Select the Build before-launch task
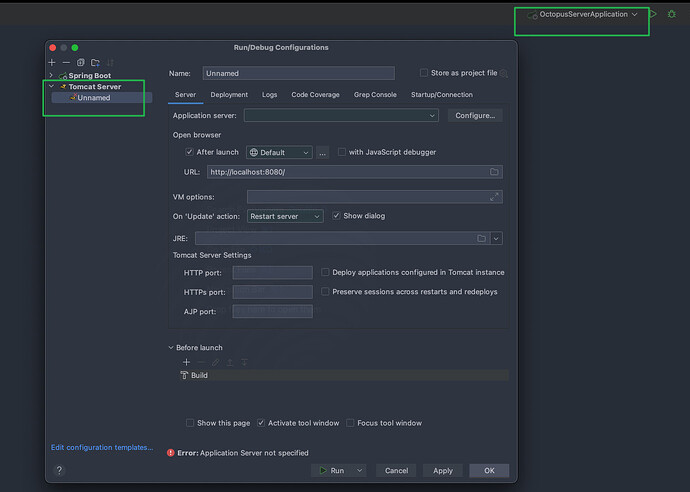Screen dimensions: 690x492 pos(343,375)
